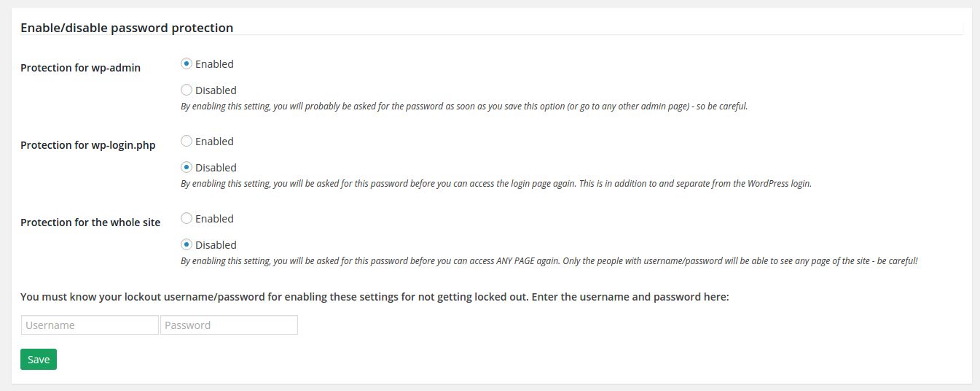Click the 'Enable/disable password protection' heading
Screen dimensions: 980x391
(127, 28)
